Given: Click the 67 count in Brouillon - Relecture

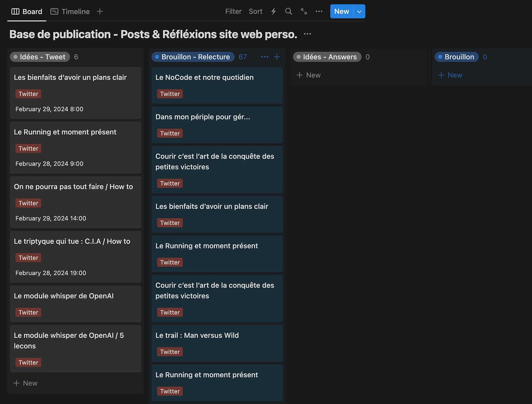Looking at the screenshot, I should [243, 57].
